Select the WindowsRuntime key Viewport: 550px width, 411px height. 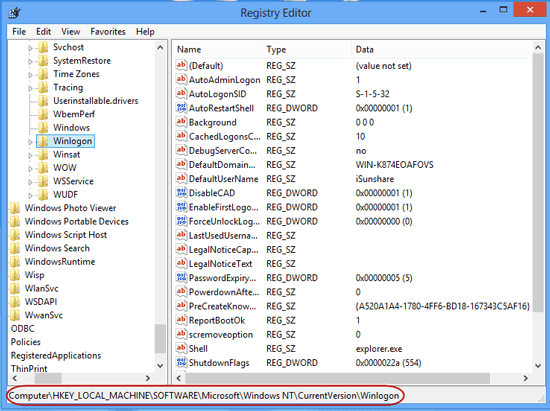(60, 262)
